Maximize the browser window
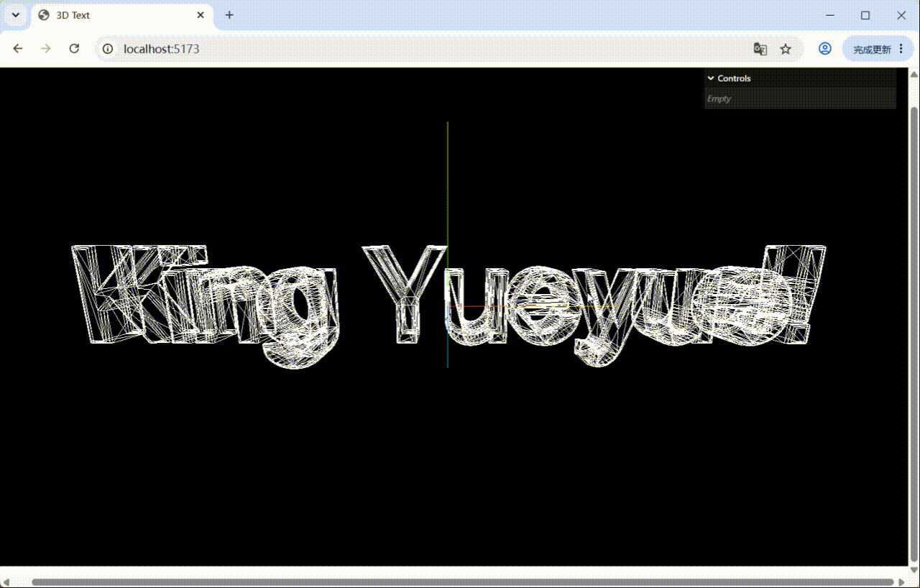The width and height of the screenshot is (920, 588). coord(865,15)
